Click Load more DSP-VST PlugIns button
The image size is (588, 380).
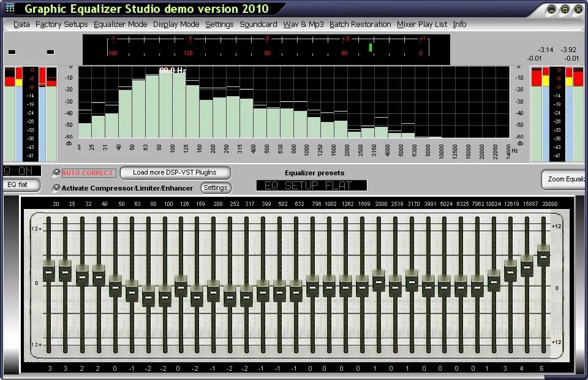(x=175, y=173)
